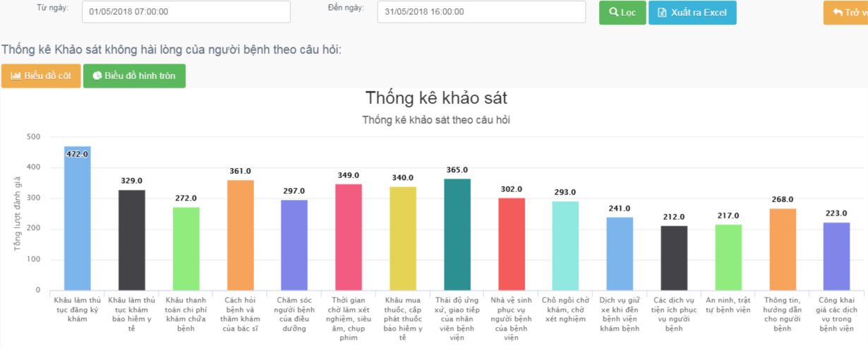Image resolution: width=868 pixels, height=349 pixels.
Task: Select the yellow 340.0 bar for Khâu mua thuốc
Action: (403, 239)
